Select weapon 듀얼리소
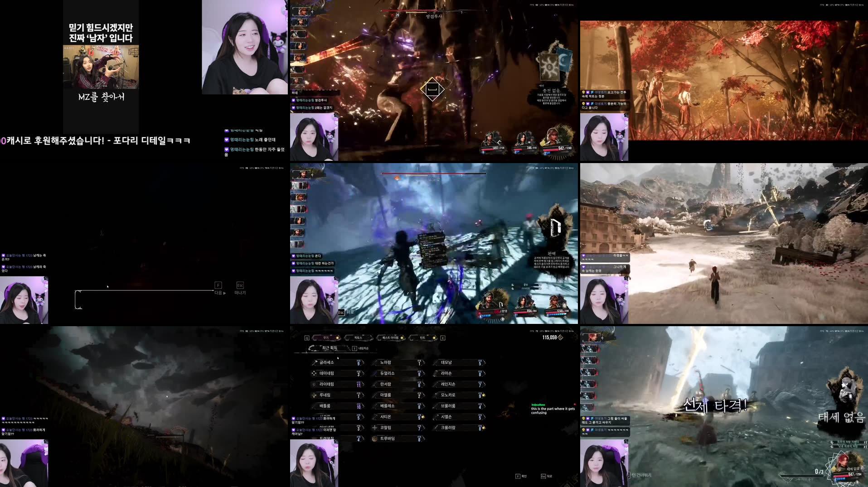The image size is (868, 487). tap(398, 373)
